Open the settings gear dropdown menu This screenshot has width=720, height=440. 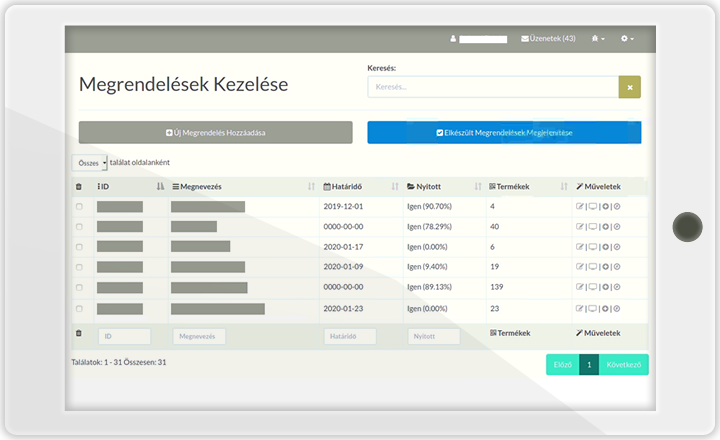(627, 38)
